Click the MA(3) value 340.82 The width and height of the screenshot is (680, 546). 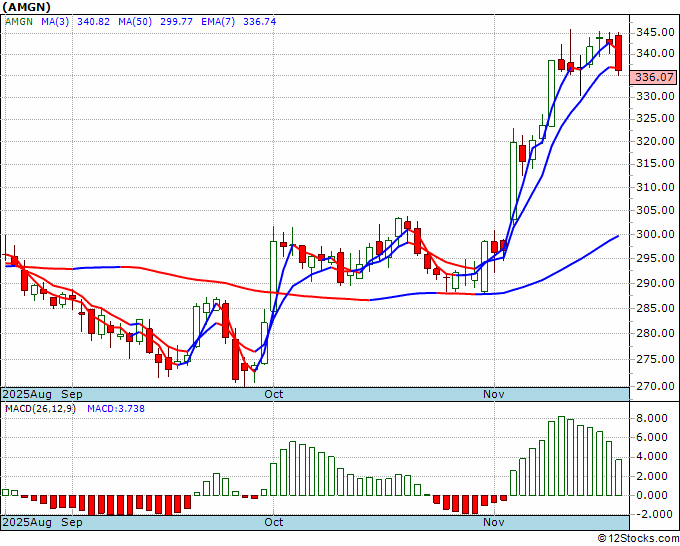(93, 21)
